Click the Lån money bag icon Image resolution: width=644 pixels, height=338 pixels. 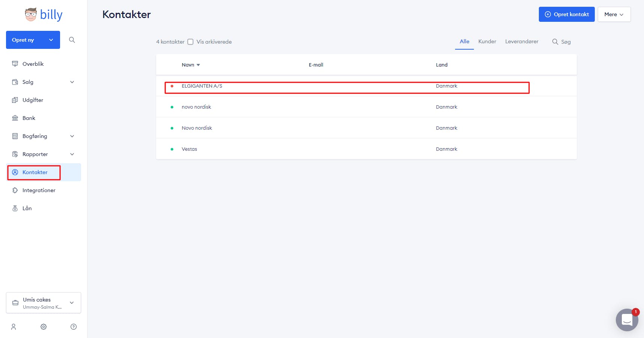(15, 208)
